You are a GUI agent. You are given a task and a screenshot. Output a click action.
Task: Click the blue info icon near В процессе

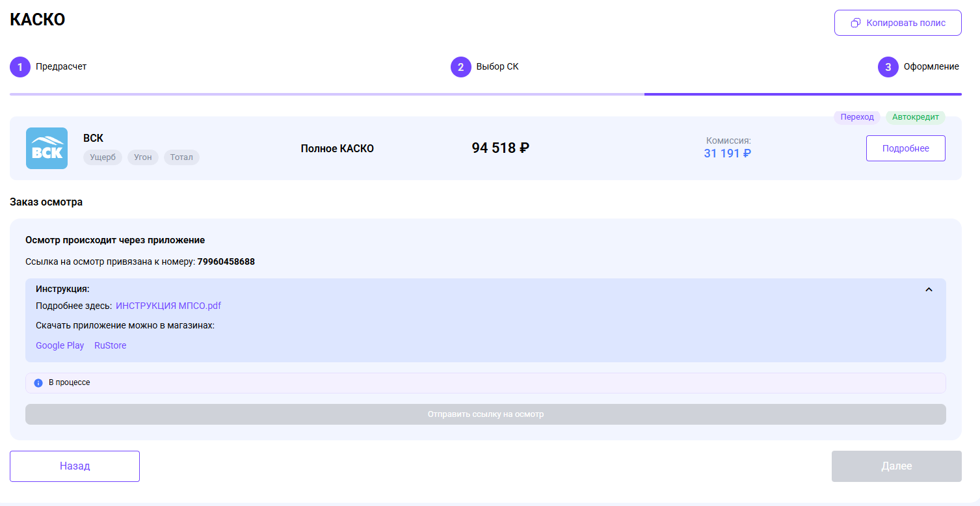[x=38, y=383]
